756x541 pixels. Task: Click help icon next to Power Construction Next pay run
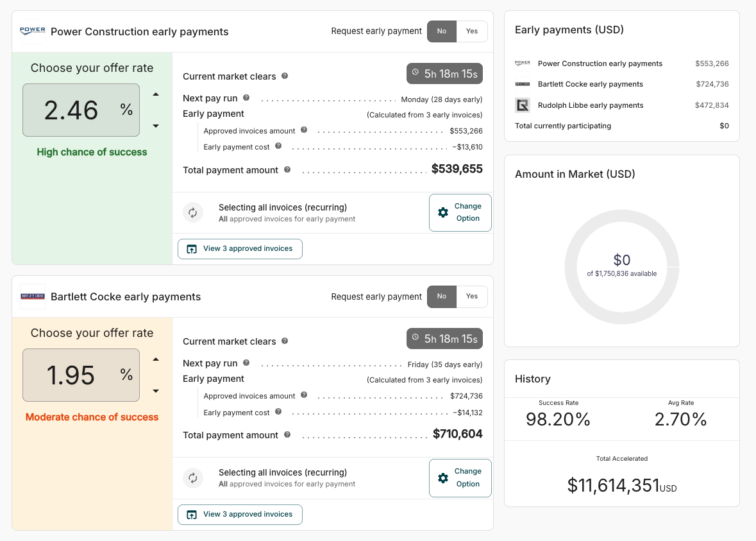(246, 98)
